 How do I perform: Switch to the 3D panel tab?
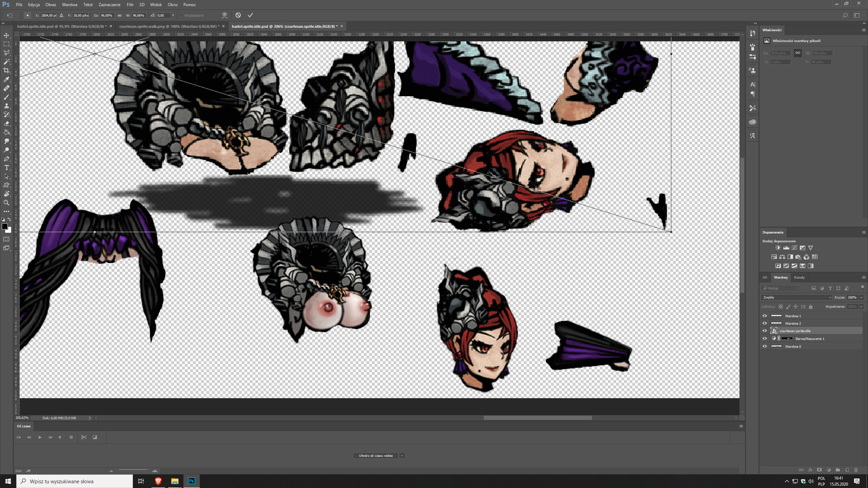(765, 277)
